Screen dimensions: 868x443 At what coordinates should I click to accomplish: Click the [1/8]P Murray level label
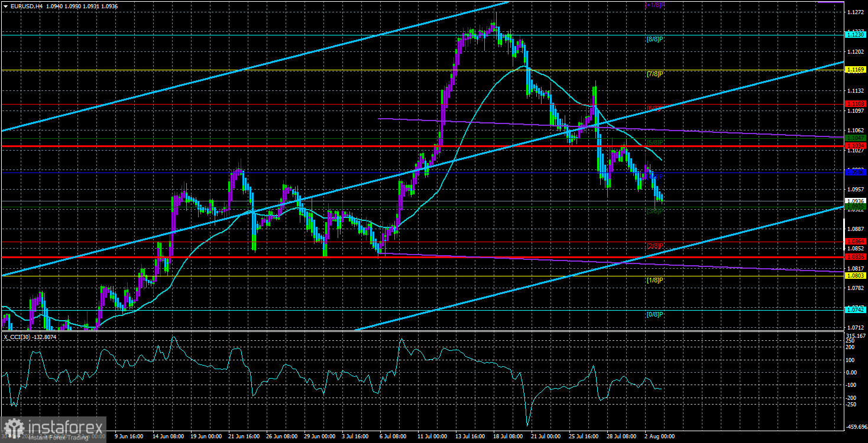click(654, 280)
